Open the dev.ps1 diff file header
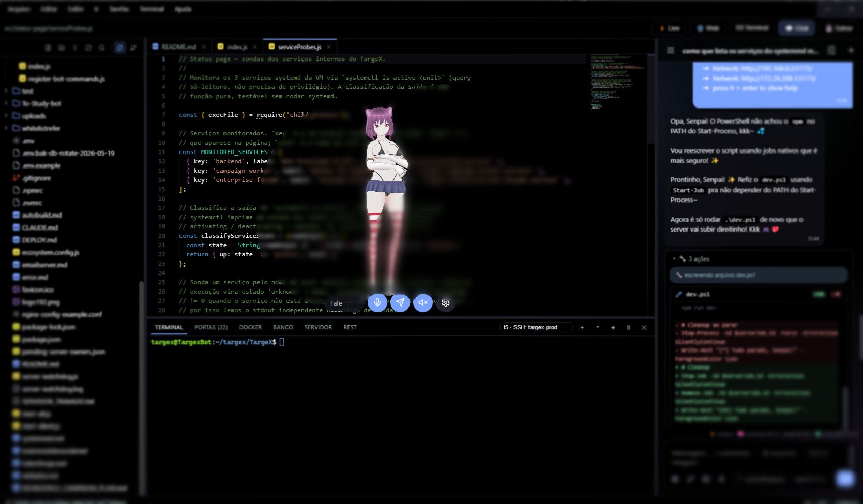Viewport: 863px width, 504px height. (x=759, y=294)
